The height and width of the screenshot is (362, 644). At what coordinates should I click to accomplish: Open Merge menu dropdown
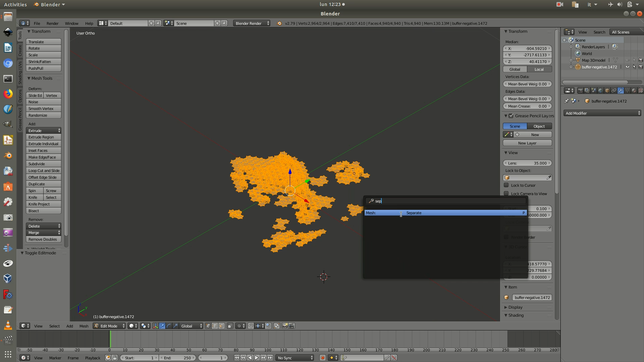coord(44,232)
